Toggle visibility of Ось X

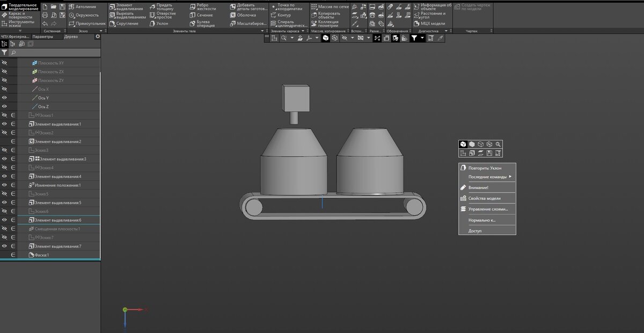pyautogui.click(x=4, y=89)
